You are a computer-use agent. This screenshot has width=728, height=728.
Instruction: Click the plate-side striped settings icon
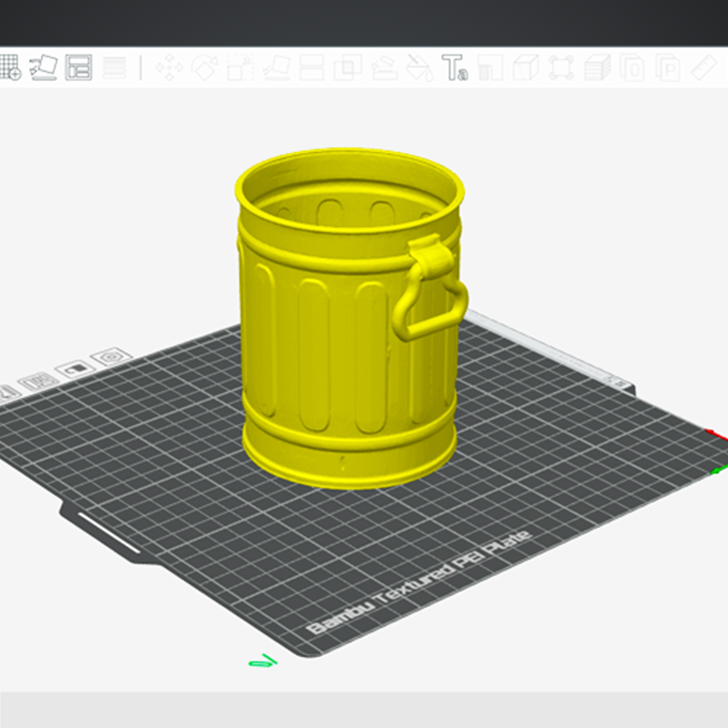(x=39, y=381)
